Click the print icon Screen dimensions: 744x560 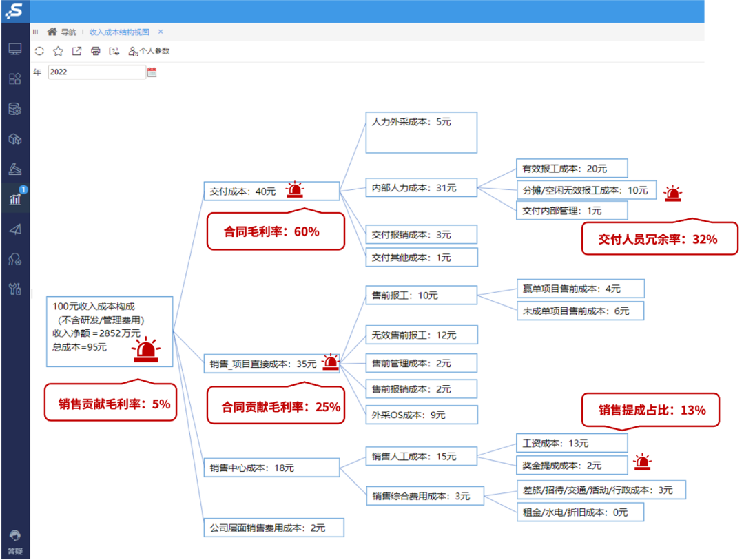tap(96, 51)
